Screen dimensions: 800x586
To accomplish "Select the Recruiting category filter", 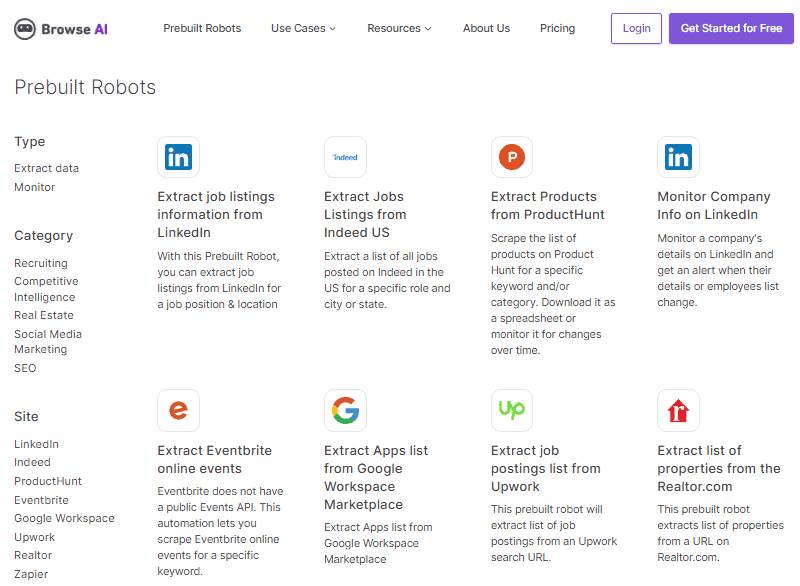I will pos(41,263).
